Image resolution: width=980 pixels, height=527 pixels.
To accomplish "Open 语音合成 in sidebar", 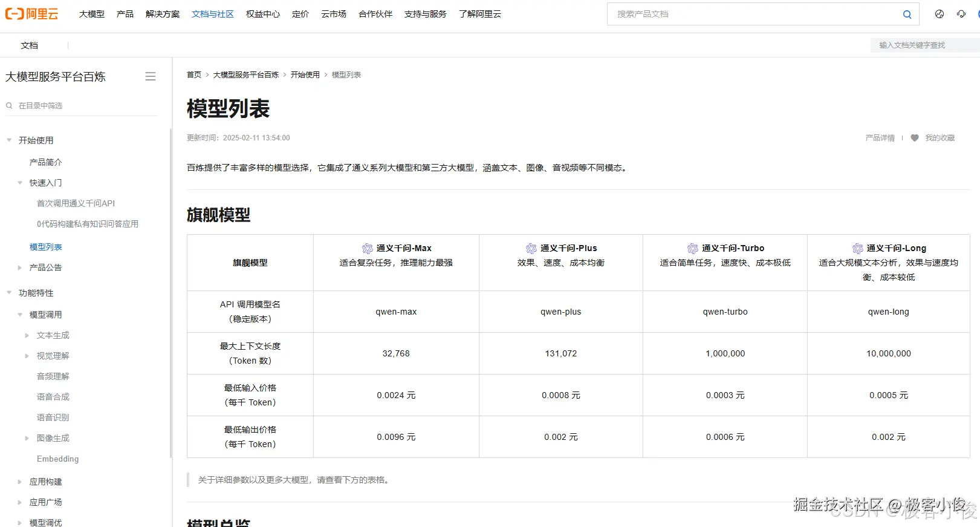I will pos(53,396).
